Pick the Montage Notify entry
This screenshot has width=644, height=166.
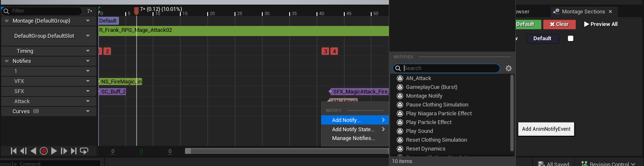pos(424,96)
